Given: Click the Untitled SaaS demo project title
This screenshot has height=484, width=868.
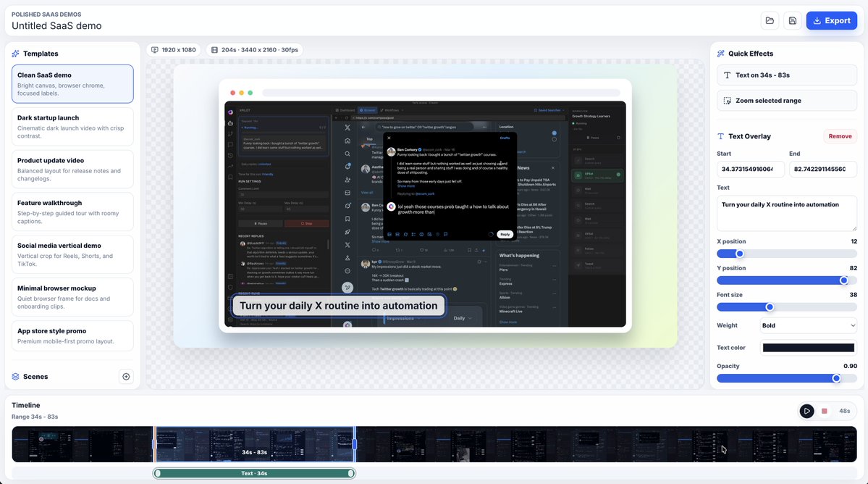Looking at the screenshot, I should coord(56,26).
